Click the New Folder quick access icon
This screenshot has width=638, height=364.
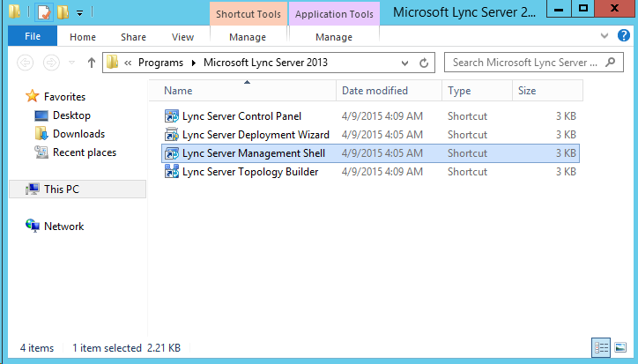63,12
